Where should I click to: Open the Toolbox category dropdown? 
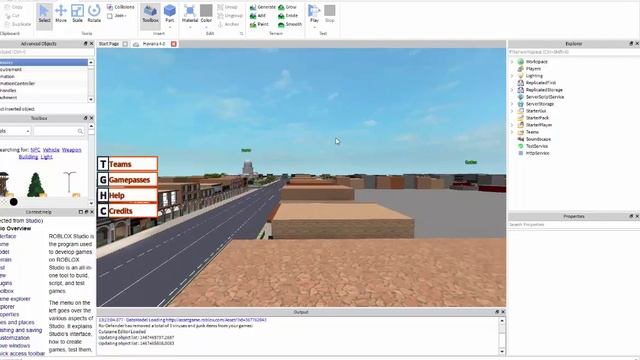coord(15,131)
